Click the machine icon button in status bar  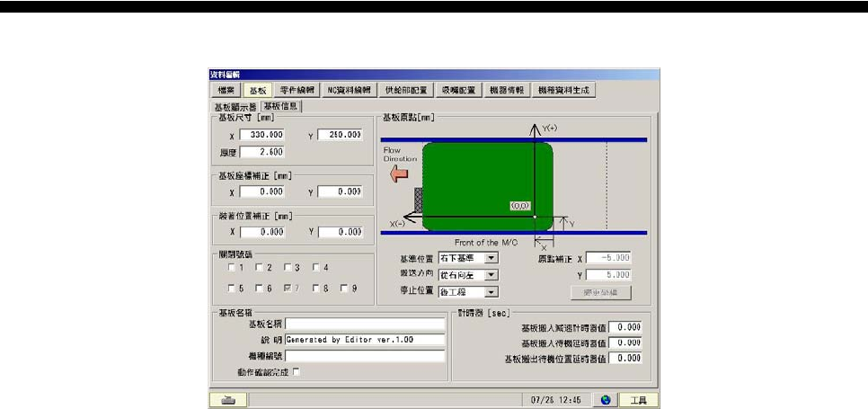tap(228, 400)
